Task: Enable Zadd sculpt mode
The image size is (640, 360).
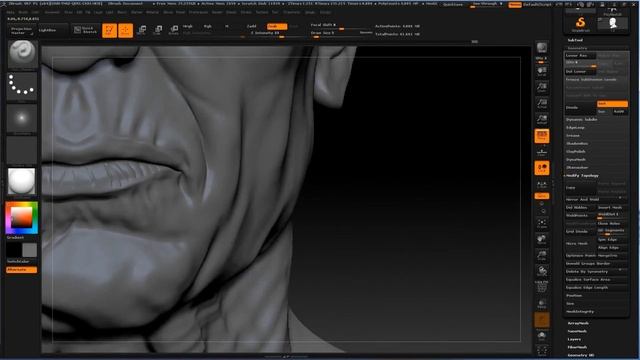Action: pos(251,26)
